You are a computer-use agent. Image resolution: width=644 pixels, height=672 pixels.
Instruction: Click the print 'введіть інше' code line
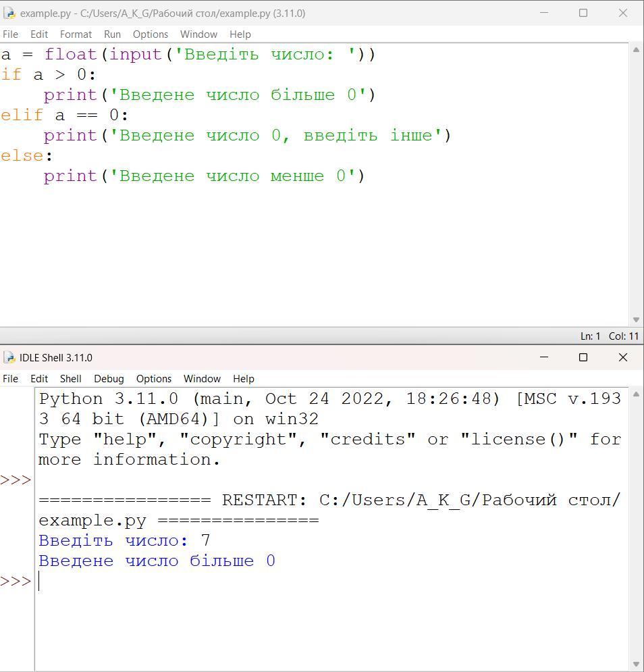(247, 136)
